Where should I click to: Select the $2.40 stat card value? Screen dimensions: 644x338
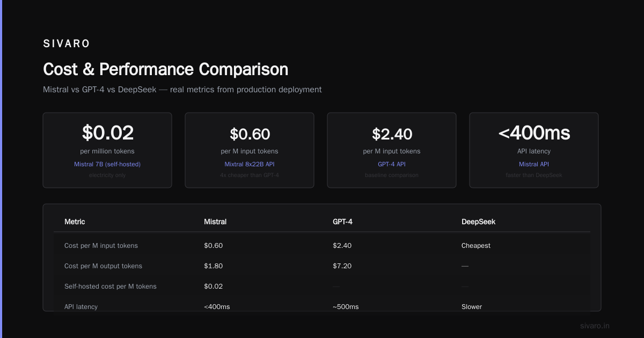pyautogui.click(x=392, y=134)
